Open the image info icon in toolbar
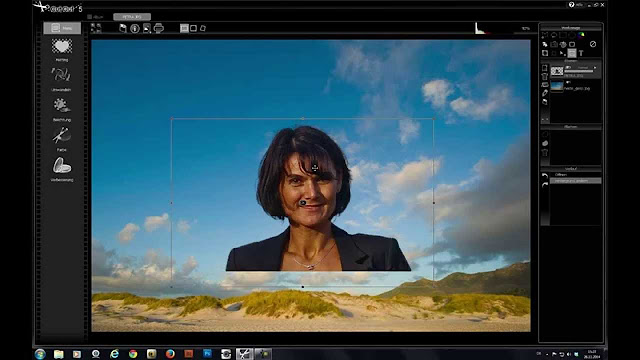The width and height of the screenshot is (640, 360). coord(135,28)
